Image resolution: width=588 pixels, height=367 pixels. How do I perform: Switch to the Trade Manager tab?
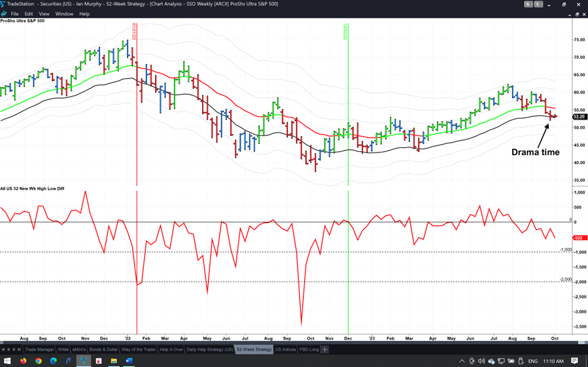[x=39, y=349]
